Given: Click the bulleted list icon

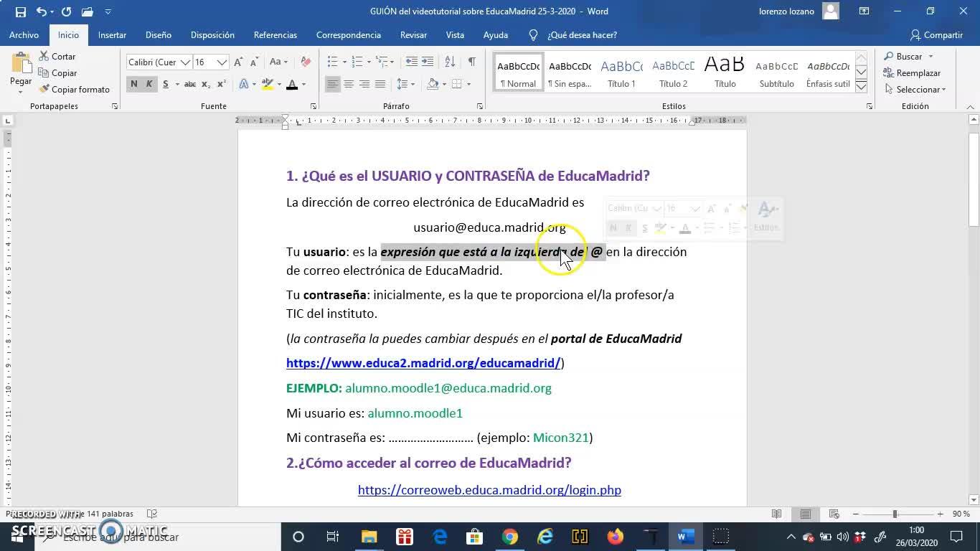Looking at the screenshot, I should (332, 62).
